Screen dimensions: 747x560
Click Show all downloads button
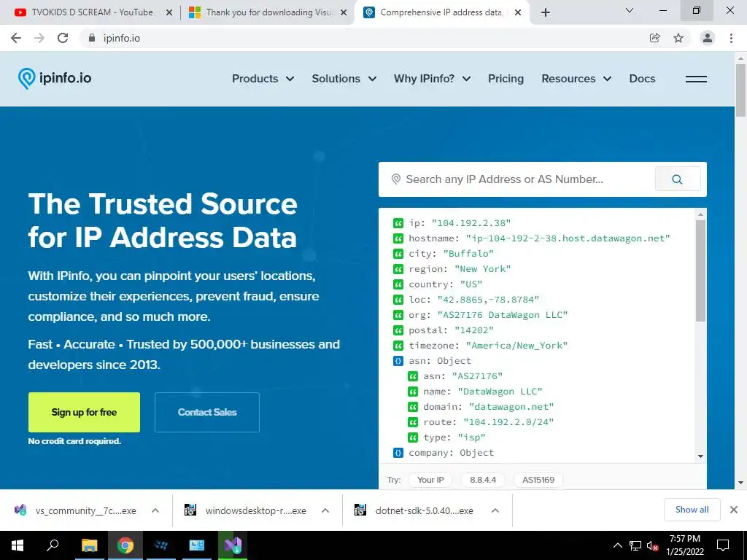[692, 510]
